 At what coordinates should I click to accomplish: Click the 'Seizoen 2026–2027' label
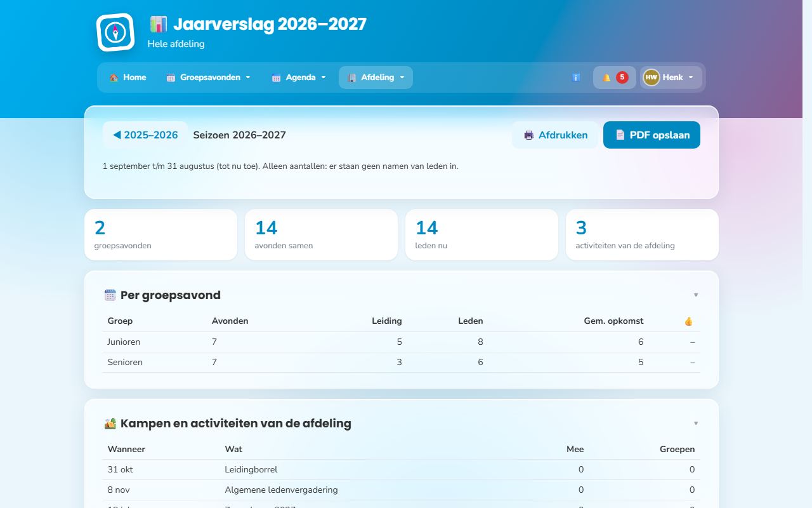[240, 135]
